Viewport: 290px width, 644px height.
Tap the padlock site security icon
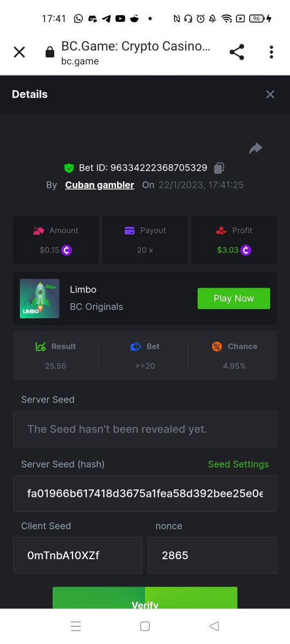[x=50, y=52]
